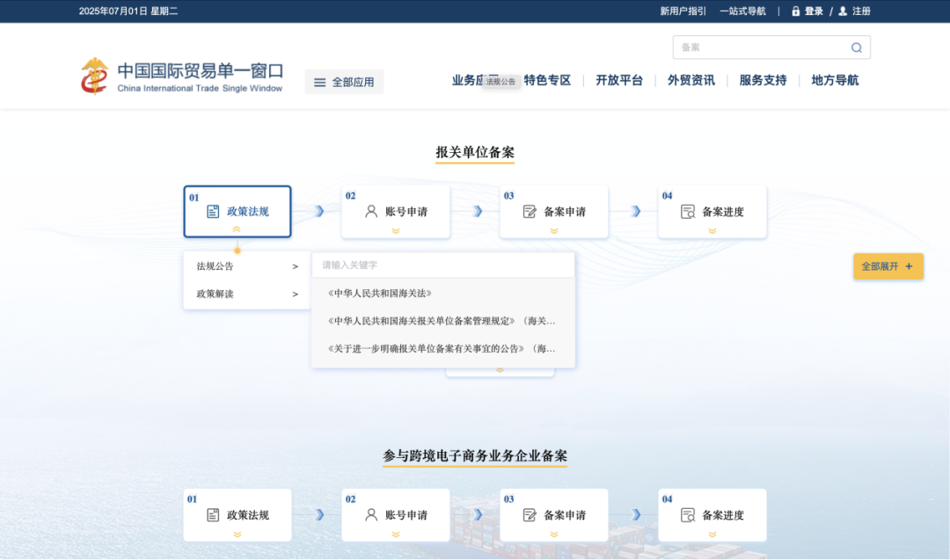The image size is (950, 560).
Task: Click the China Single Window dragon logo
Action: coord(94,76)
